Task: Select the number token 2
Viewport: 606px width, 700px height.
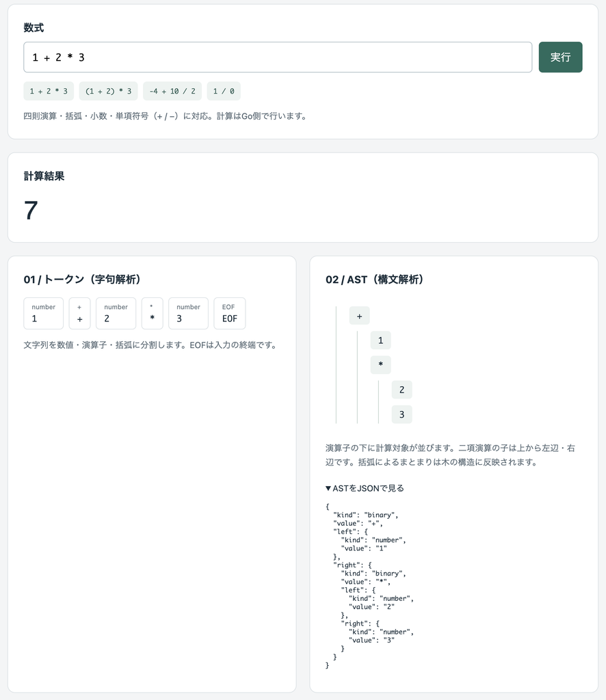Action: tap(116, 313)
